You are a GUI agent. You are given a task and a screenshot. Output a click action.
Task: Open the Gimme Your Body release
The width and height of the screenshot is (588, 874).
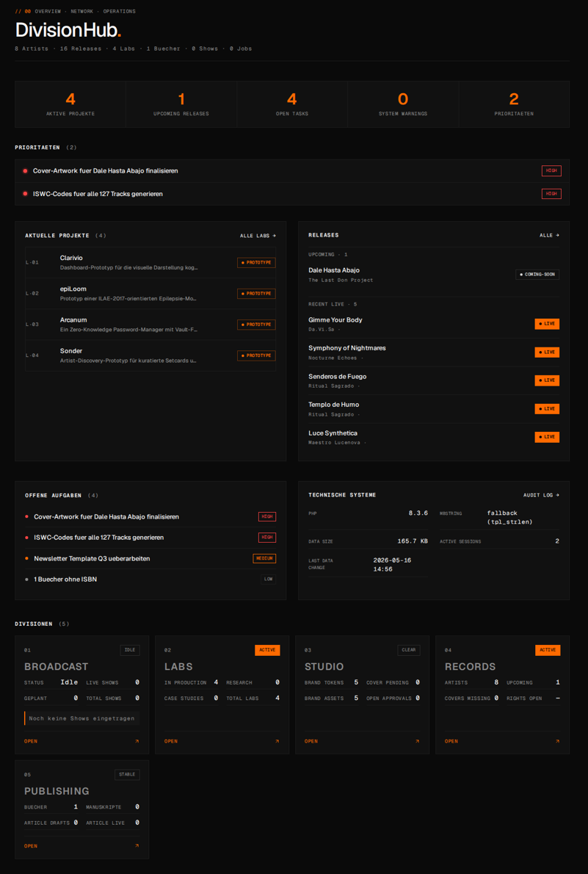[434, 324]
